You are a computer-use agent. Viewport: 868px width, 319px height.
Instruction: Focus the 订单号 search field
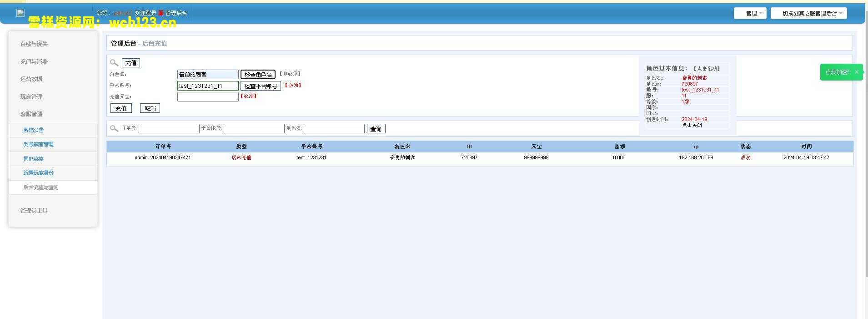click(169, 129)
